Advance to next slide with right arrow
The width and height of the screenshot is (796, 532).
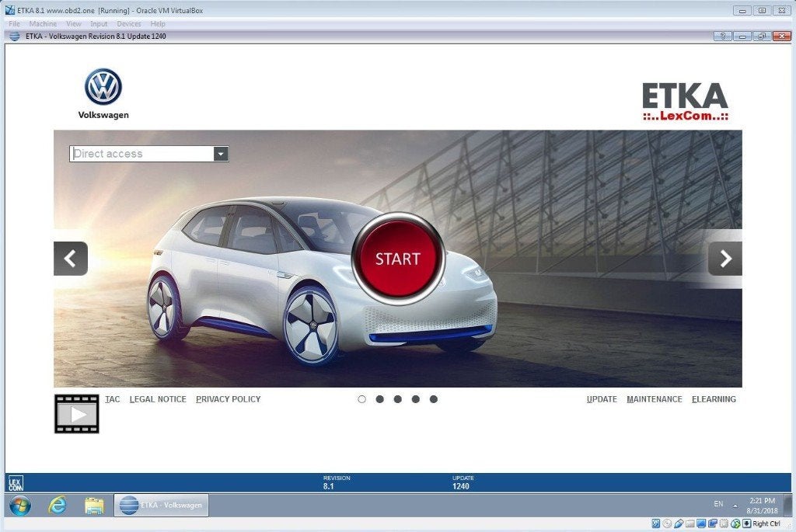tap(725, 259)
